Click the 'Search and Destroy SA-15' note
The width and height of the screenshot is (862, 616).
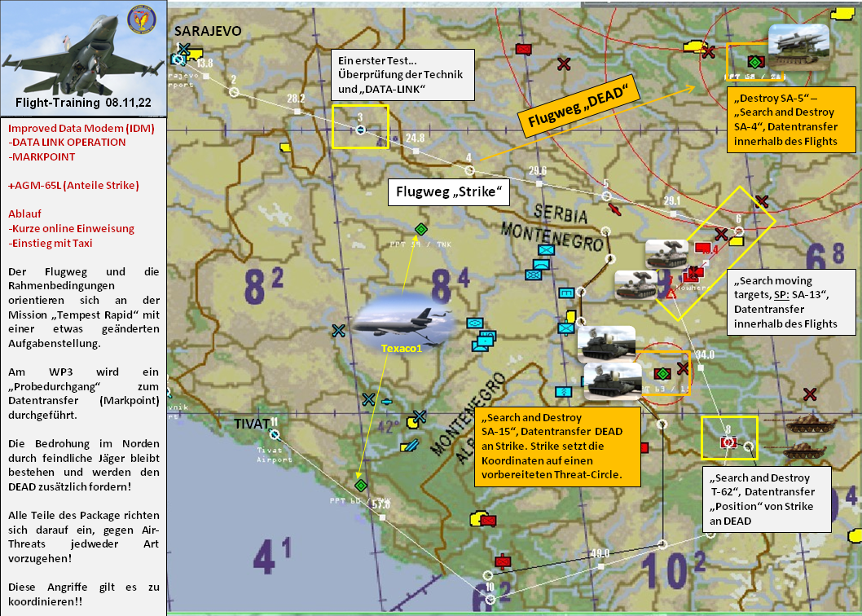point(557,447)
